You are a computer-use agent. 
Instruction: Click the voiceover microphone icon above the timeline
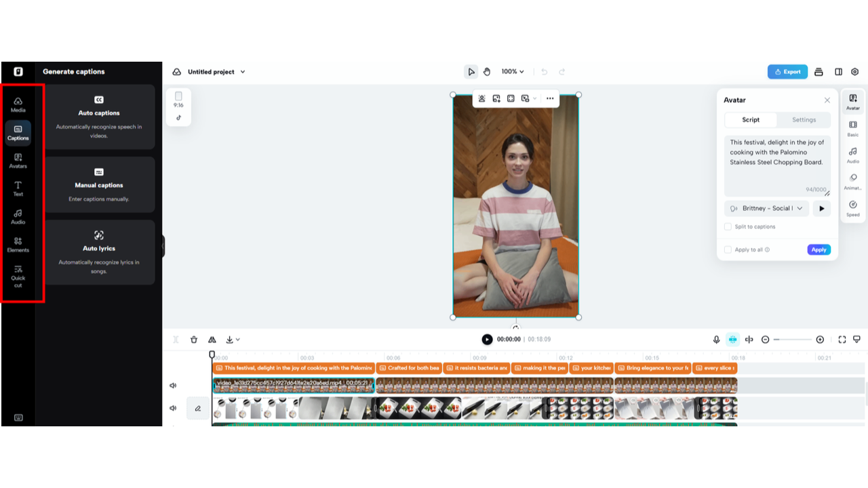716,340
